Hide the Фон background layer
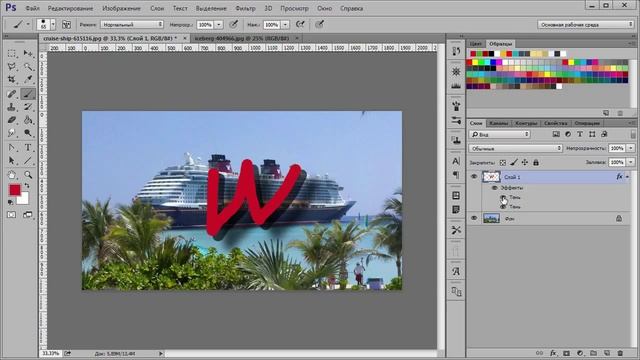The width and height of the screenshot is (640, 360). click(x=474, y=218)
